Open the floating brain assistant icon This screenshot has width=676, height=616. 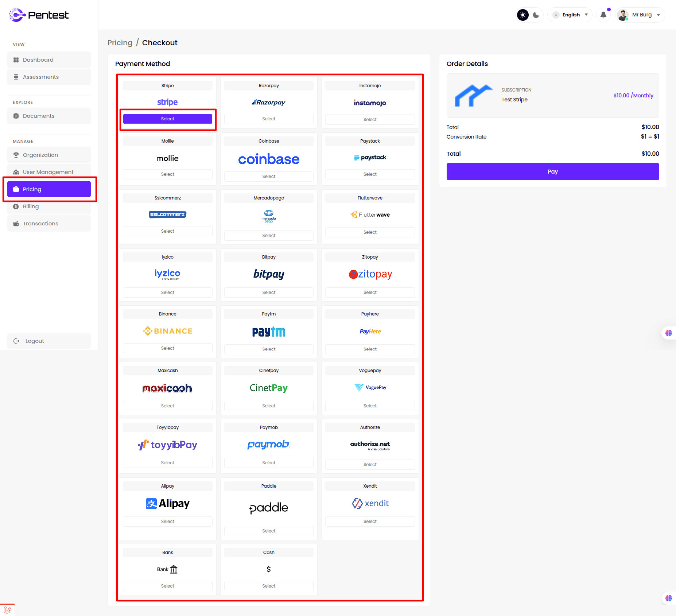pos(668,333)
